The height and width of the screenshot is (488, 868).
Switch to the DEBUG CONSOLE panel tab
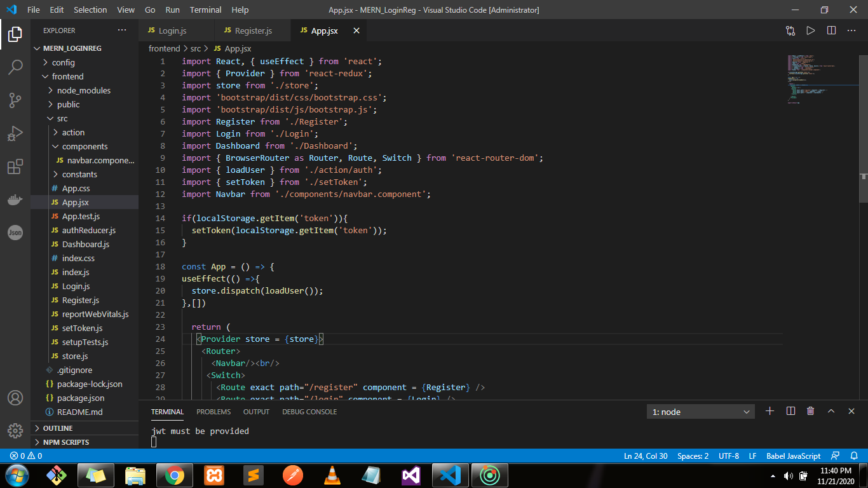[x=309, y=412]
